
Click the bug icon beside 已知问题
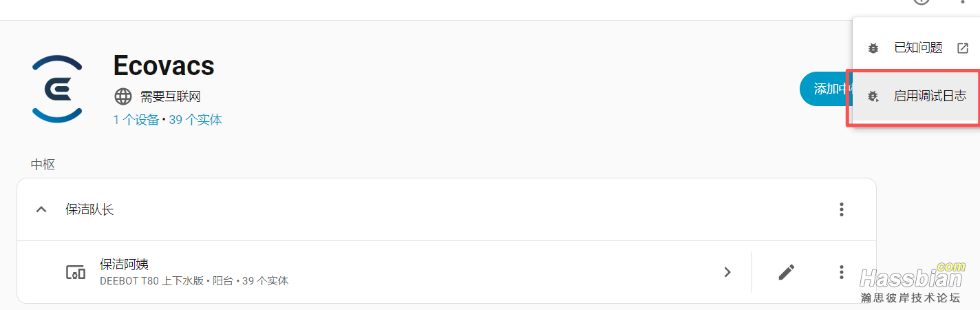click(873, 48)
